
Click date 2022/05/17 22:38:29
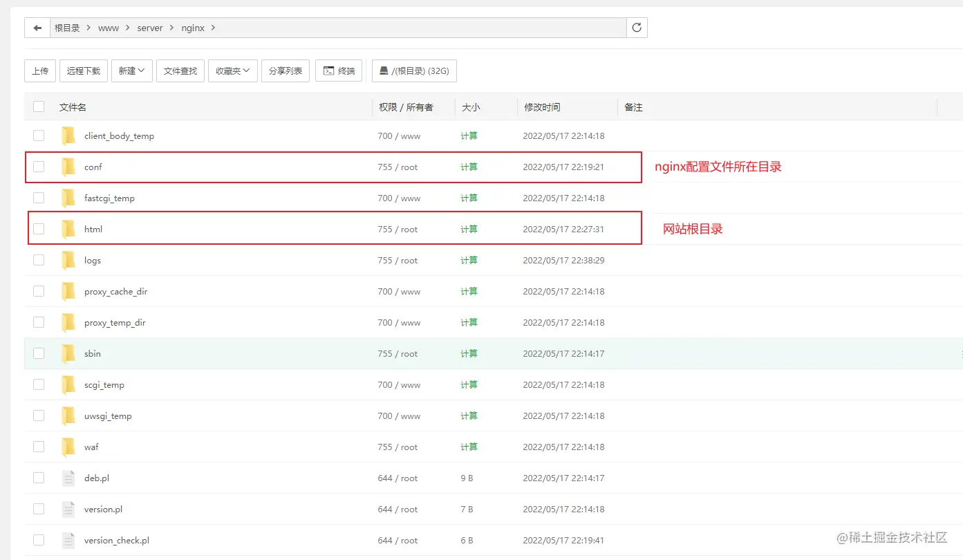pyautogui.click(x=563, y=260)
